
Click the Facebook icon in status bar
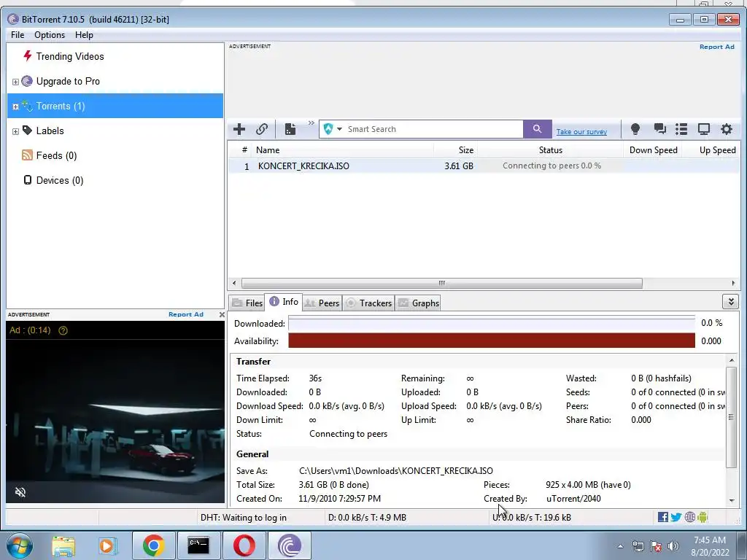pyautogui.click(x=662, y=517)
